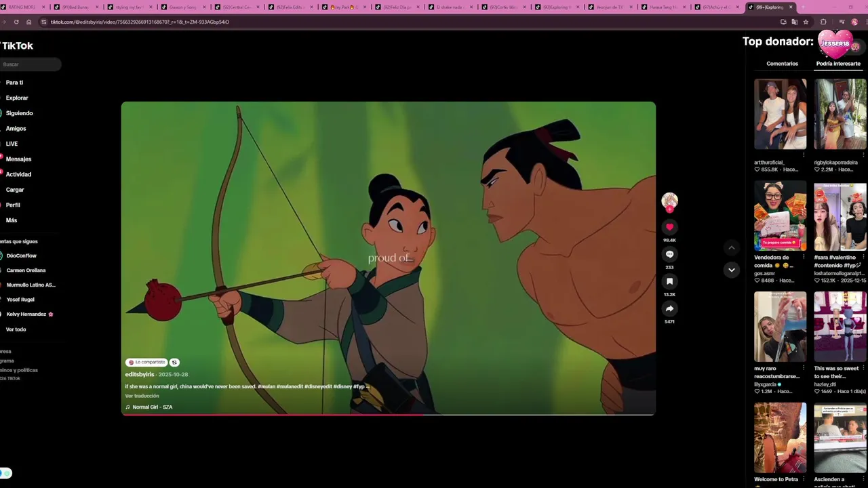Expand following list with Ver todo
Image resolution: width=868 pixels, height=488 pixels.
pos(16,329)
